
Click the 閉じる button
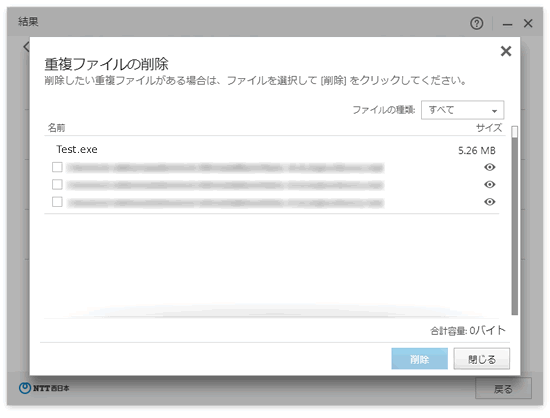click(x=482, y=359)
